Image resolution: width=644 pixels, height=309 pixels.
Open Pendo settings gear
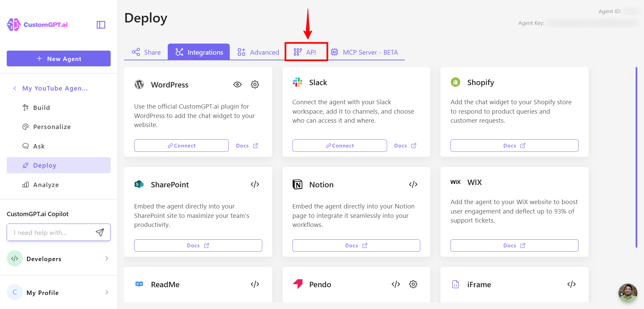413,284
